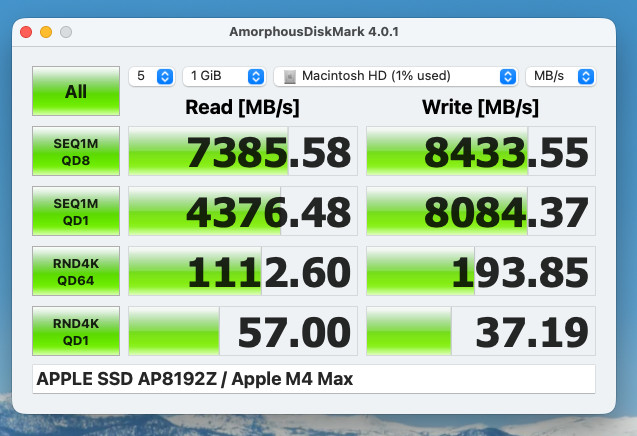Click the Write [MB/s] column header

[x=481, y=108]
